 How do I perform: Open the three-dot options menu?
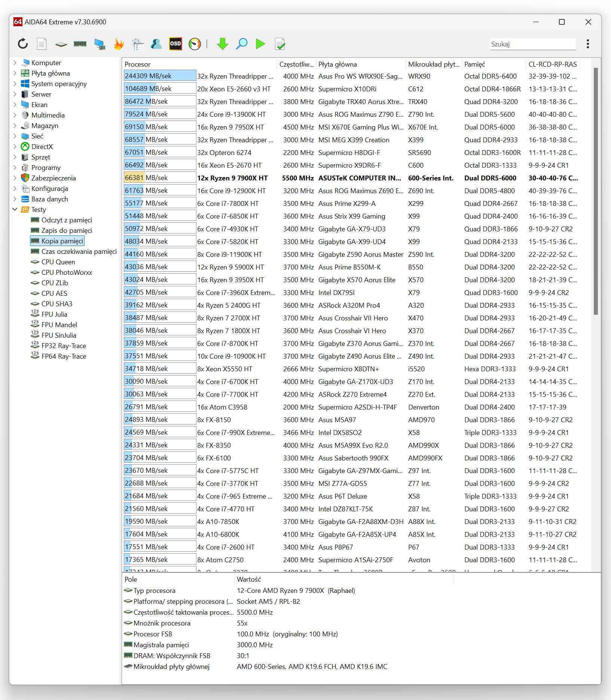(x=588, y=44)
